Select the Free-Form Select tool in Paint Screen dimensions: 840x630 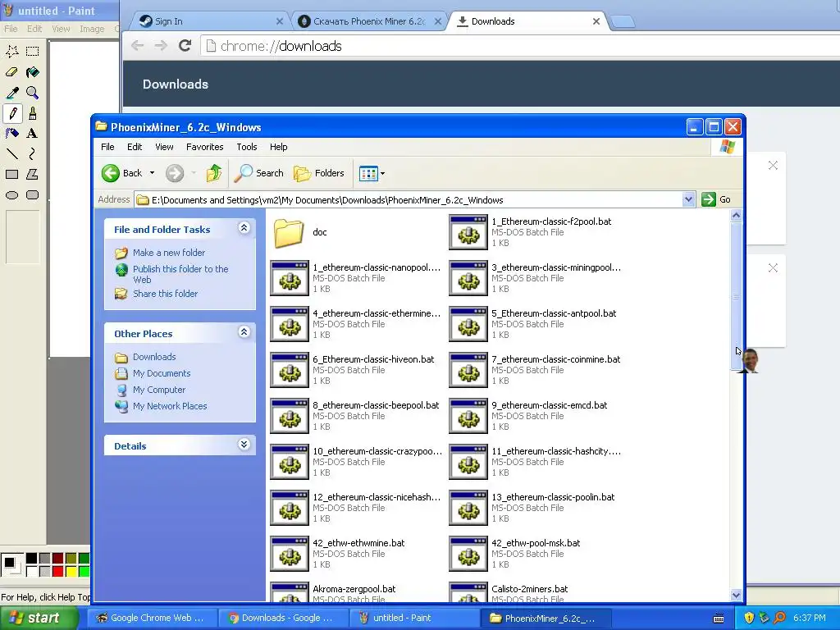[x=12, y=52]
